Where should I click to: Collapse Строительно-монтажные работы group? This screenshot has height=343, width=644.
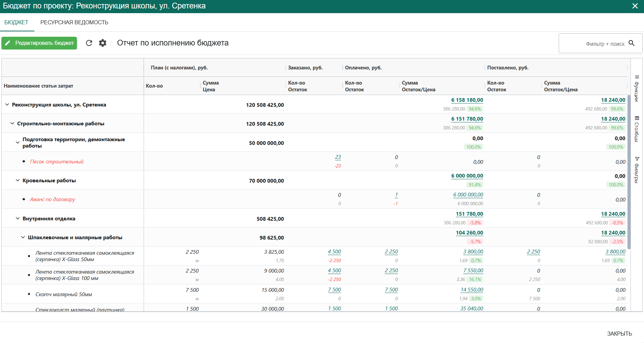[12, 124]
